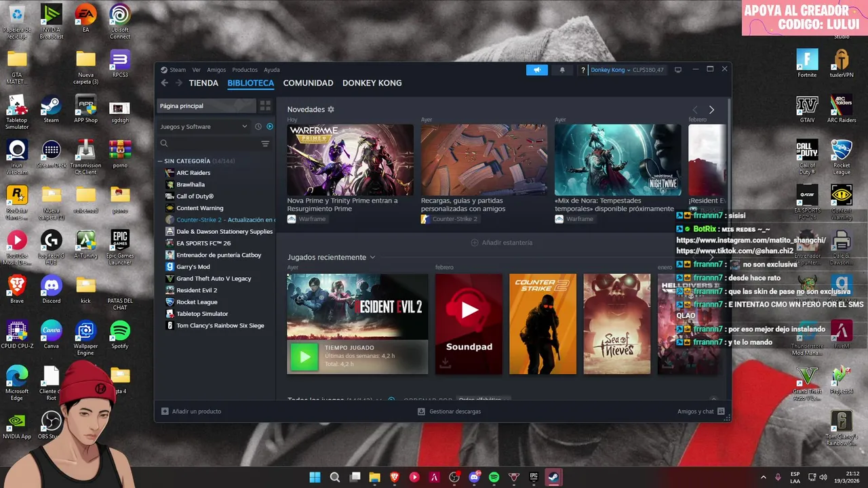Click the Página principal button
This screenshot has width=868, height=488.
206,106
